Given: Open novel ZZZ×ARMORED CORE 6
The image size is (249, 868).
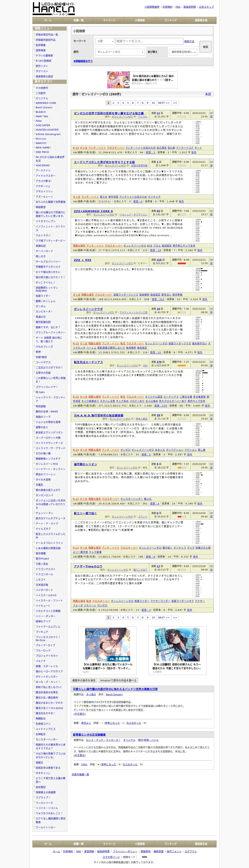Looking at the screenshot, I should tap(93, 211).
